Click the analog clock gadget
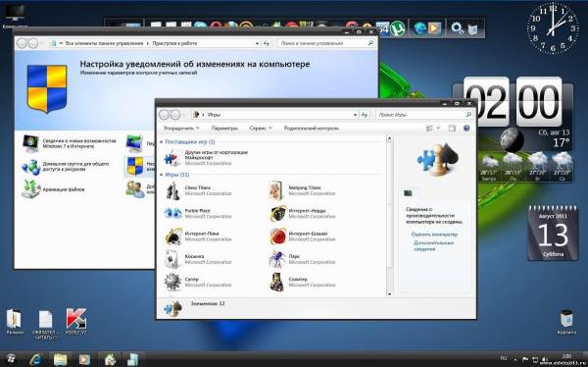Screen dimensions: 588x367 point(553,27)
